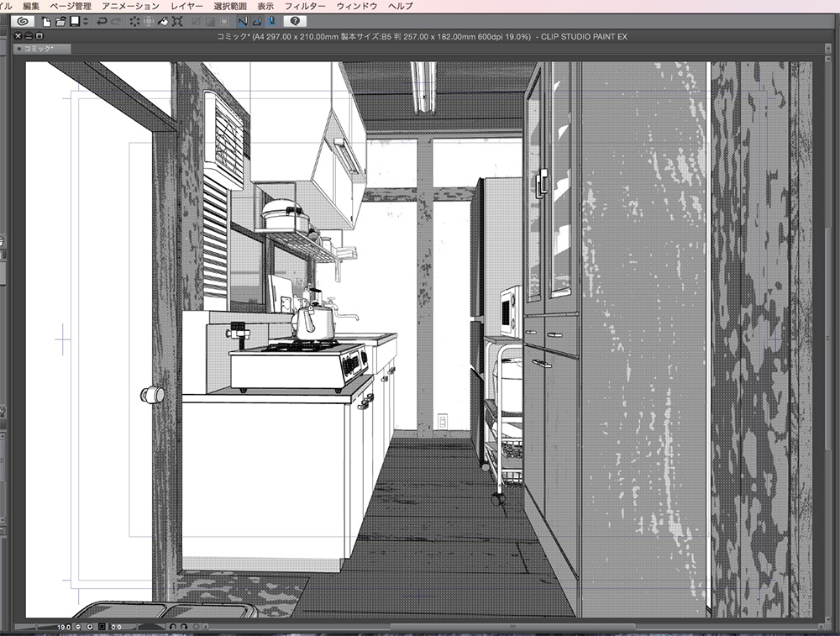Image resolution: width=840 pixels, height=636 pixels.
Task: Open the ヘルプ menu
Action: 400,6
